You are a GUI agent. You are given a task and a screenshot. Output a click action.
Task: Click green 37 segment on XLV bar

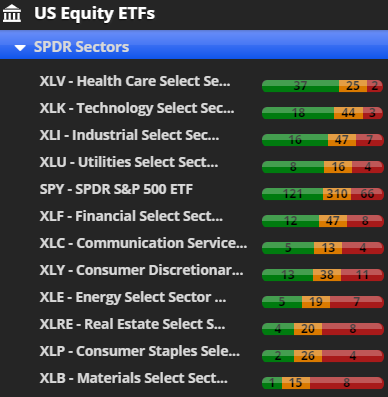coord(300,86)
